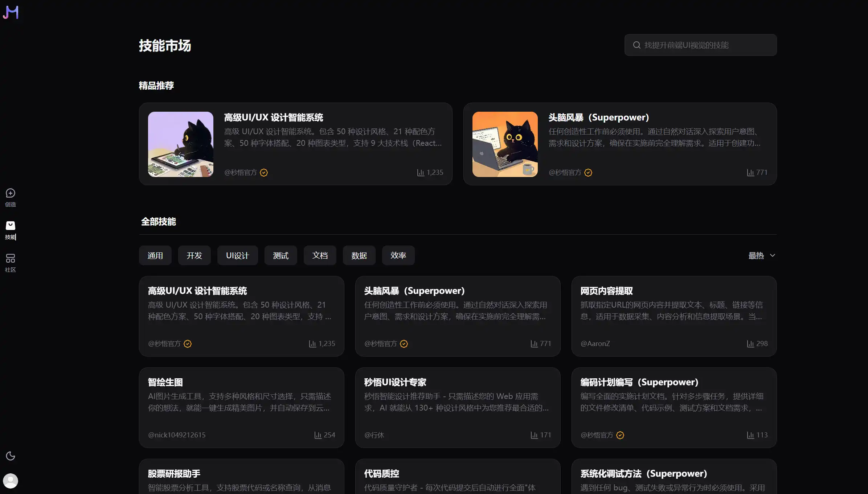
Task: Open the 网页内容提取 skill card
Action: click(x=674, y=316)
